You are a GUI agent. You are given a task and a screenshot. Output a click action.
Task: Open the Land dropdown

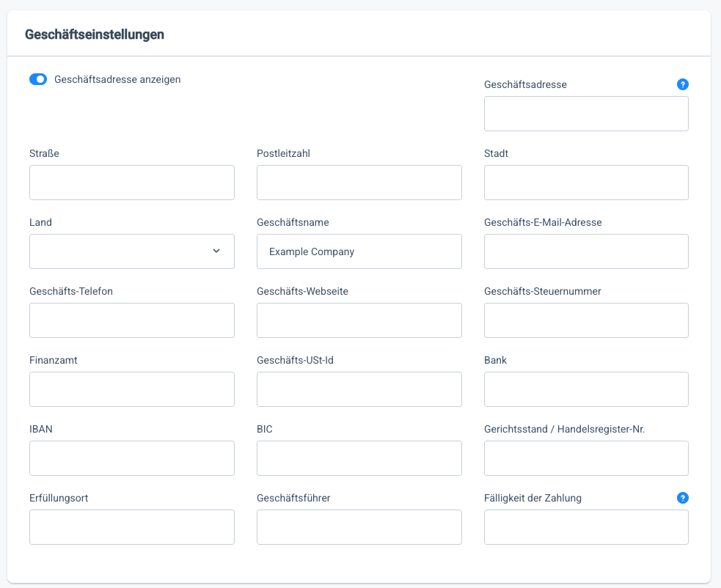point(132,251)
